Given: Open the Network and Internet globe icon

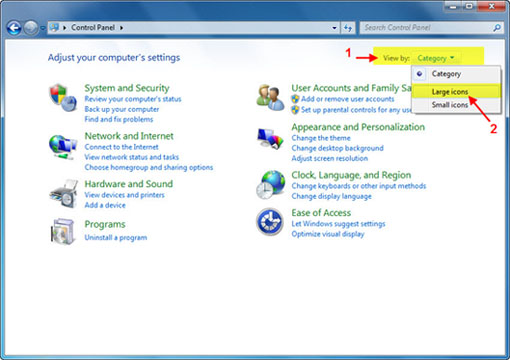Looking at the screenshot, I should (63, 147).
